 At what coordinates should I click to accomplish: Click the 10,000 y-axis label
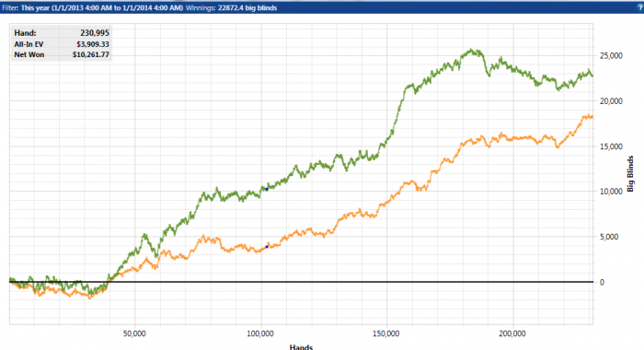[x=611, y=192]
